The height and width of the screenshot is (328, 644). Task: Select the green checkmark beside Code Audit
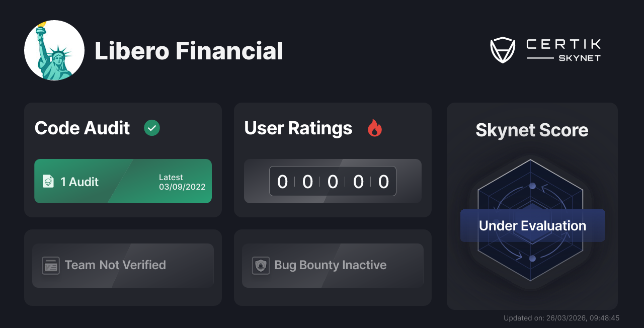[152, 128]
